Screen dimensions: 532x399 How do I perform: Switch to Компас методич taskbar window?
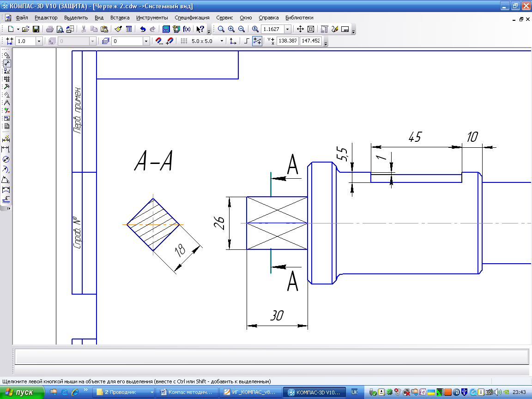pos(187,392)
